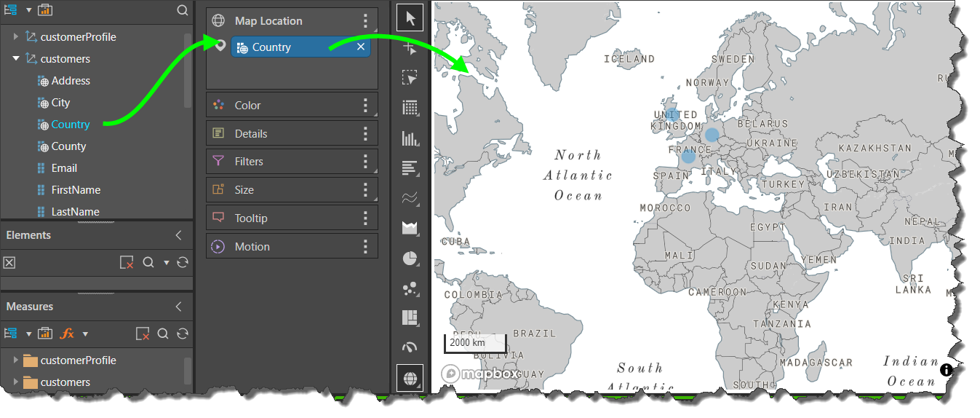Collapse the Elements panel chevron
Screen dimensions: 980x418
pyautogui.click(x=179, y=235)
